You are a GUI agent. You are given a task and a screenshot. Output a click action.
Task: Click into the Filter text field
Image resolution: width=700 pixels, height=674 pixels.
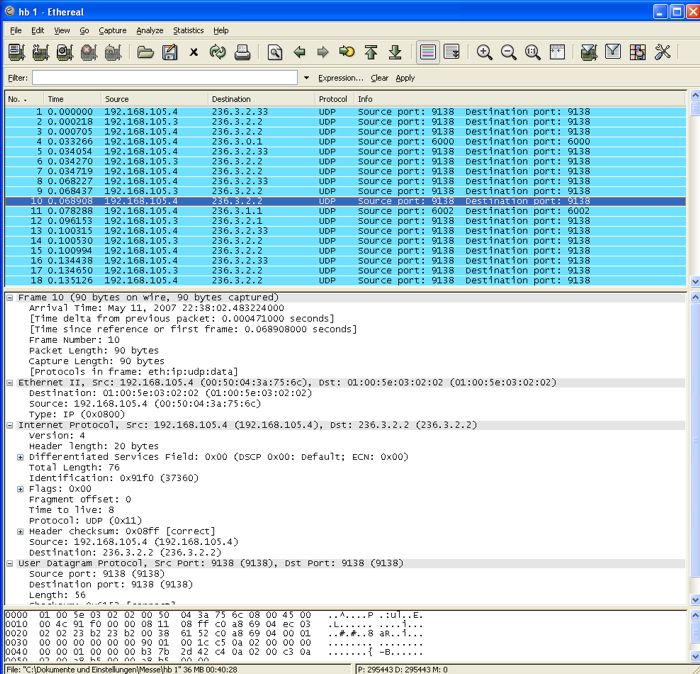tap(165, 78)
